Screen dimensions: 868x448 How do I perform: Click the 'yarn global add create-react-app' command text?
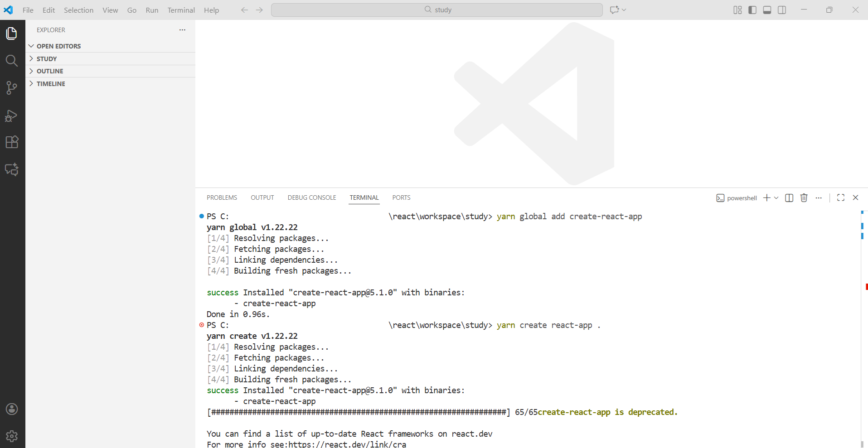pyautogui.click(x=569, y=217)
